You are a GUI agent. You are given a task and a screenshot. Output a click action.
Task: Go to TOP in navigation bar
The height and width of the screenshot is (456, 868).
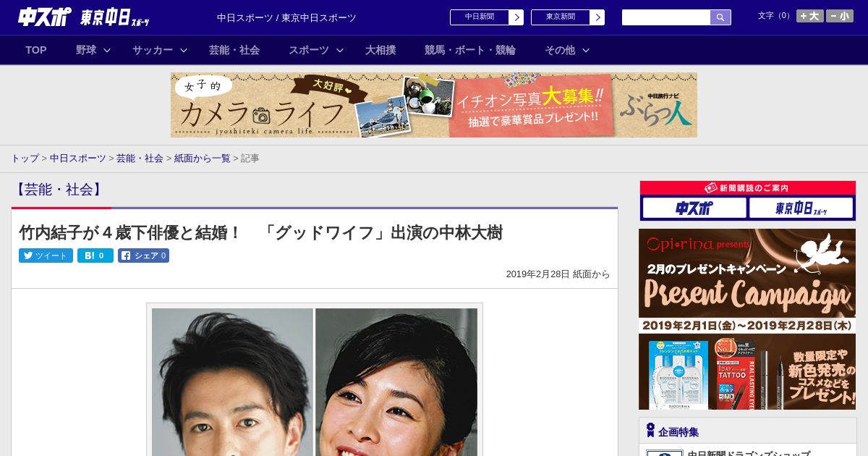coord(36,50)
